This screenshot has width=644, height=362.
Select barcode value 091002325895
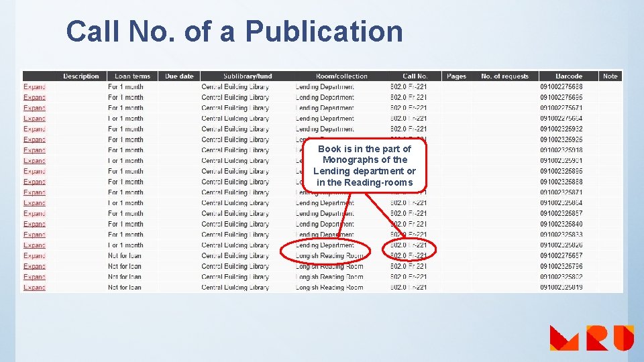[x=561, y=172]
